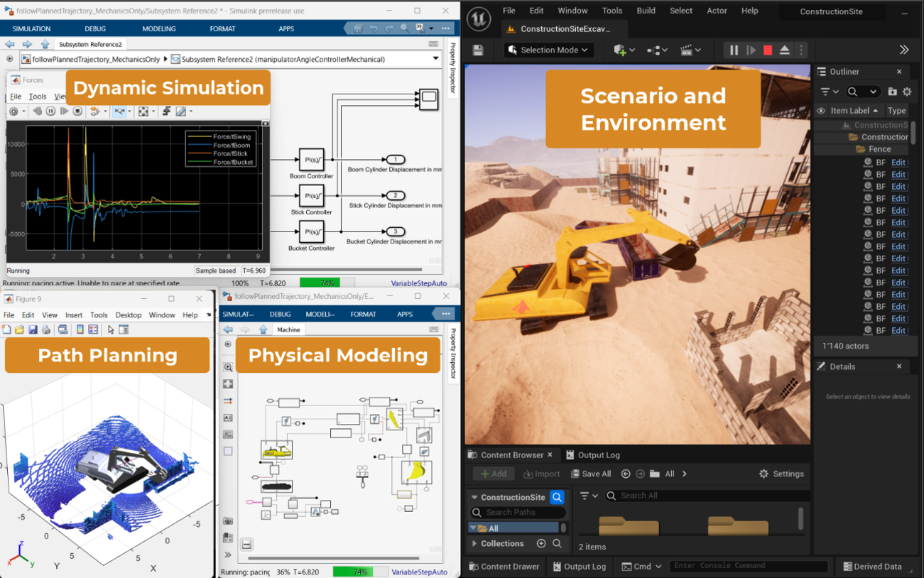Click zoom-in icon in lower Simulink palette

(228, 367)
